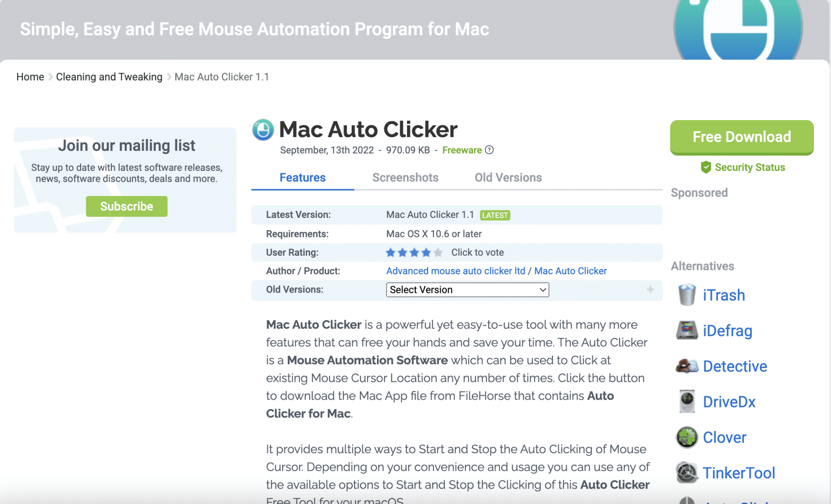The image size is (831, 504).
Task: Open DriveDx via its icon
Action: pos(686,401)
